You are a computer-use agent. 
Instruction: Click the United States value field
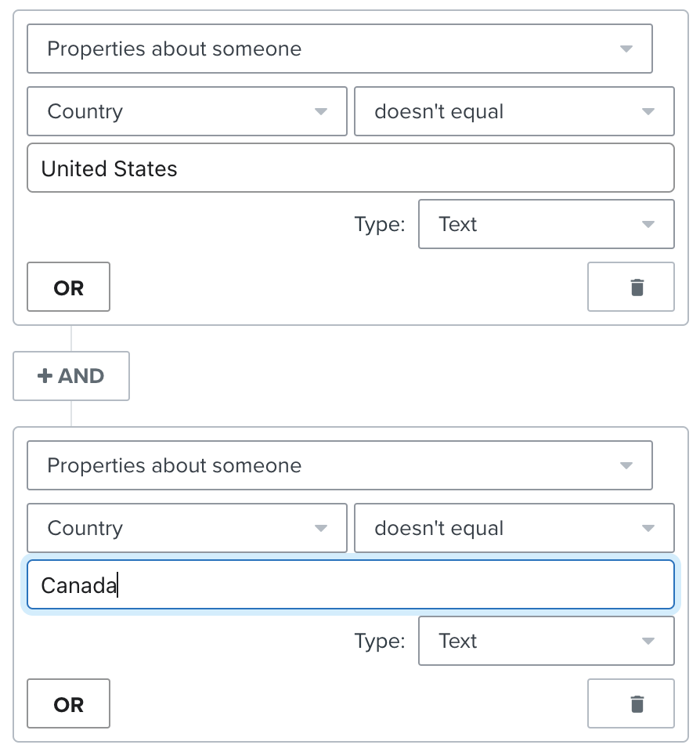(350, 168)
